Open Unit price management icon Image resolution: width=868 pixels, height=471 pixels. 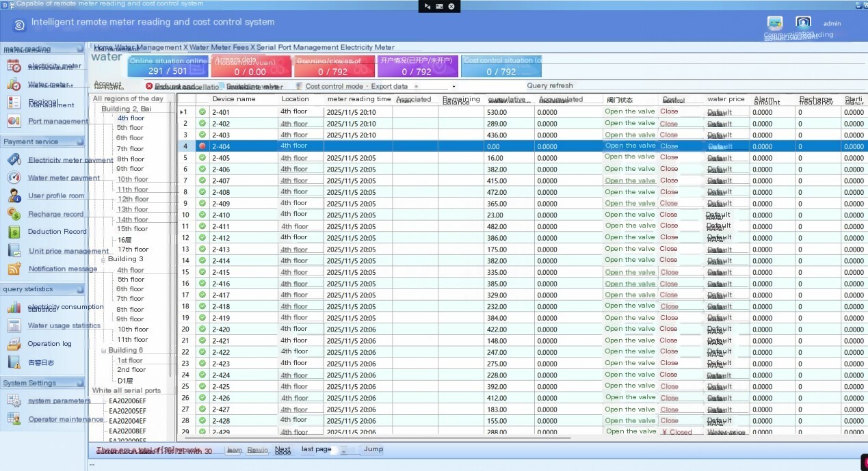[14, 251]
